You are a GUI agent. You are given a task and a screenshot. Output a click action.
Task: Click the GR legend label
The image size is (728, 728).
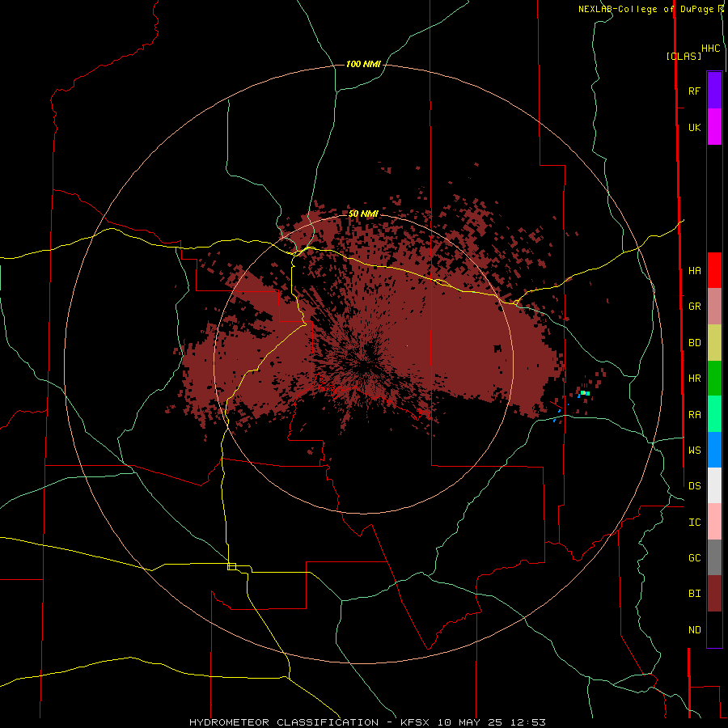click(694, 307)
